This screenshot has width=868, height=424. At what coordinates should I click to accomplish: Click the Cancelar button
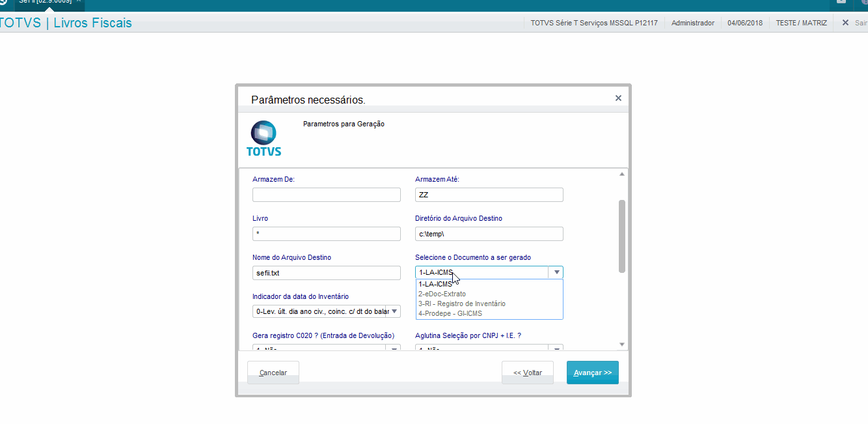273,373
